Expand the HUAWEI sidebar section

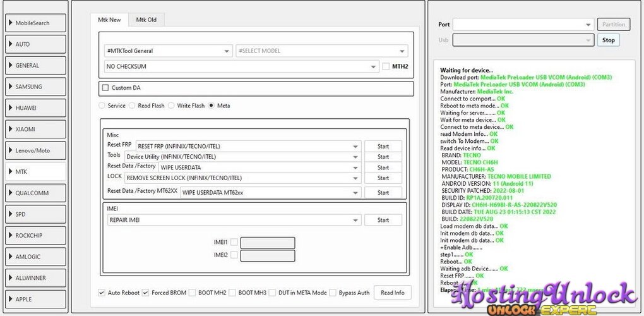[x=35, y=108]
